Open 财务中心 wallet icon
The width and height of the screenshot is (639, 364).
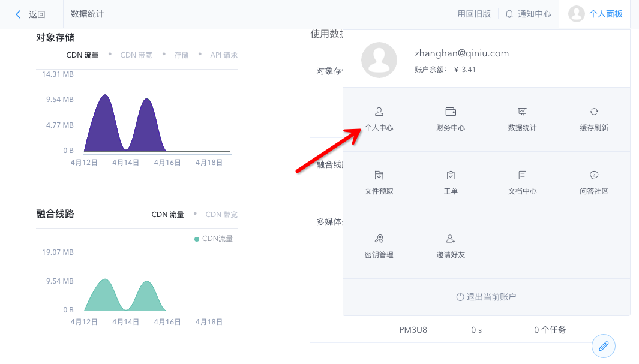pos(451,119)
